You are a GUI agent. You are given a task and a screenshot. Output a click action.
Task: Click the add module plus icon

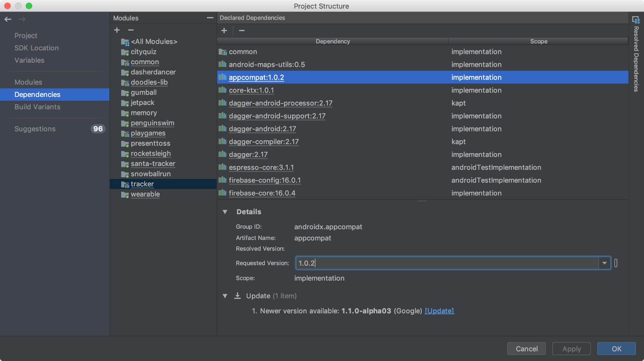117,30
